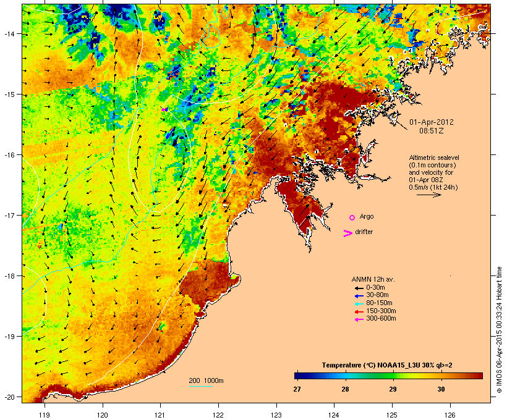507x420 pixels.
Task: Click the Argo legend label
Action: [367, 216]
